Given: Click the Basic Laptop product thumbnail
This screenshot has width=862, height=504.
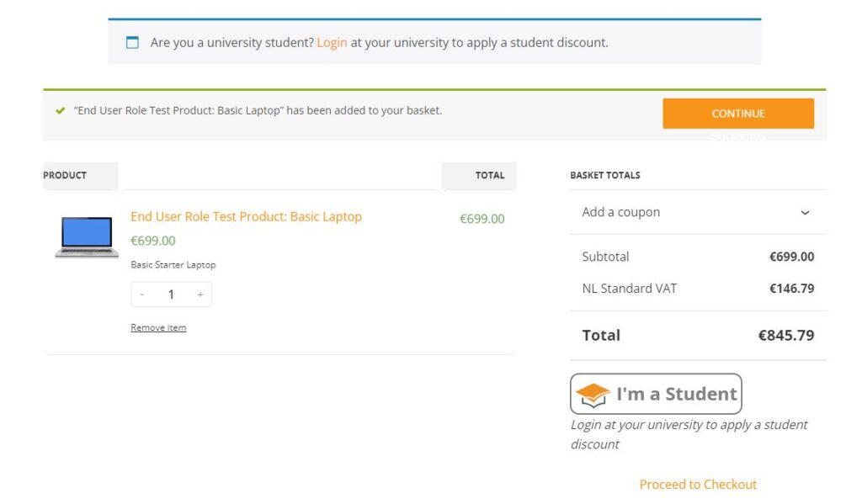Looking at the screenshot, I should [87, 236].
